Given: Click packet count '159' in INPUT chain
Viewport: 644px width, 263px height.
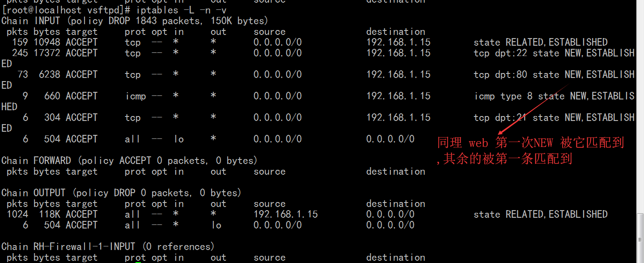Looking at the screenshot, I should (20, 42).
